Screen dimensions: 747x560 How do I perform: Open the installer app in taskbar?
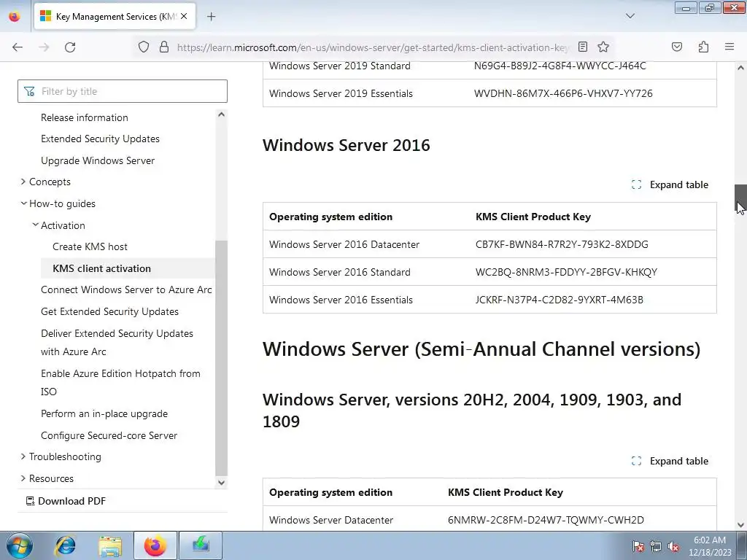tap(201, 545)
